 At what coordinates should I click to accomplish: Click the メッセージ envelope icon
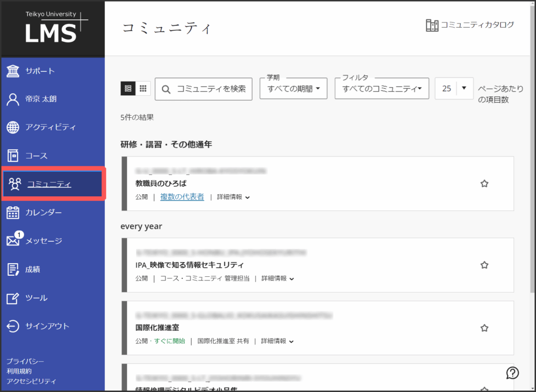(x=13, y=241)
